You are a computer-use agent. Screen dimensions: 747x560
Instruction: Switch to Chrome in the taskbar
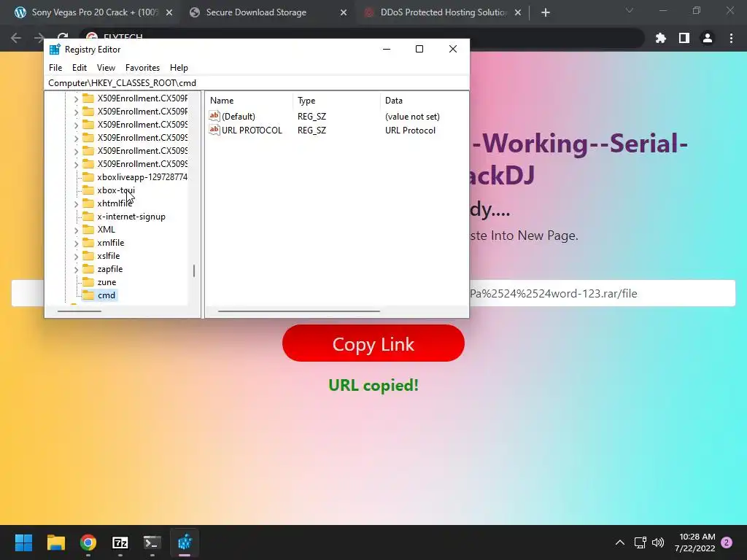pyautogui.click(x=88, y=542)
